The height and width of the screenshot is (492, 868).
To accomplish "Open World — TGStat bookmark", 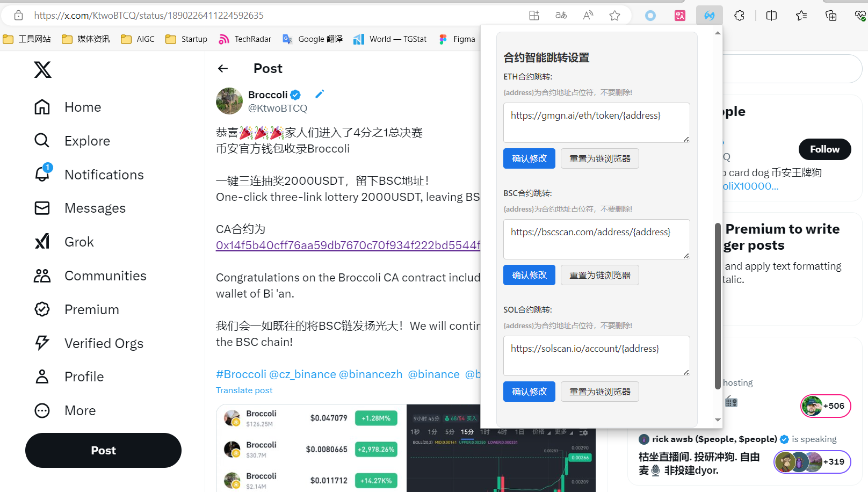I will (x=390, y=39).
